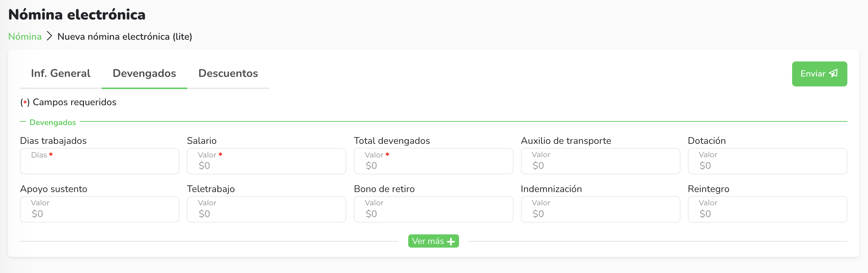Click the Teletrabajo value input
Image resolution: width=868 pixels, height=273 pixels.
click(x=266, y=210)
